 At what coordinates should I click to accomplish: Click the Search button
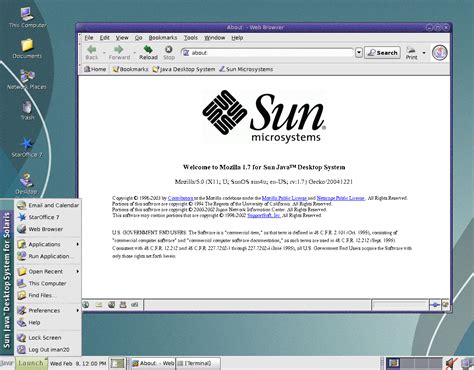(x=382, y=53)
